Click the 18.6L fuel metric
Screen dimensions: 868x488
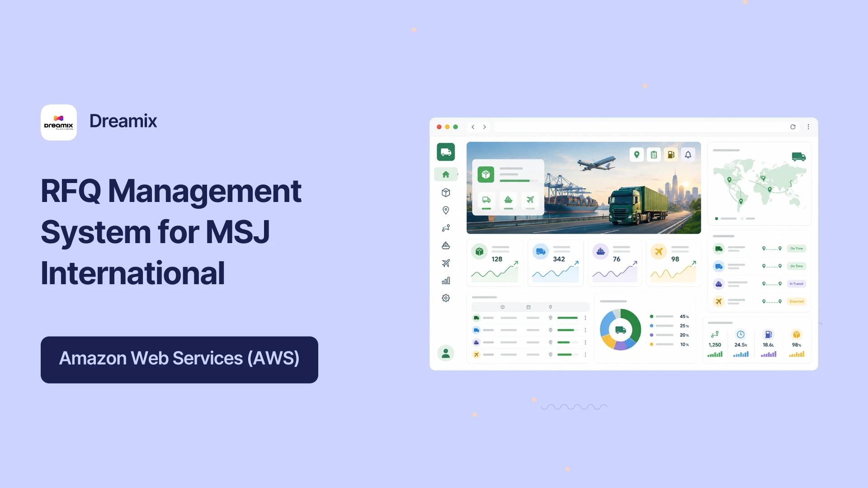769,344
